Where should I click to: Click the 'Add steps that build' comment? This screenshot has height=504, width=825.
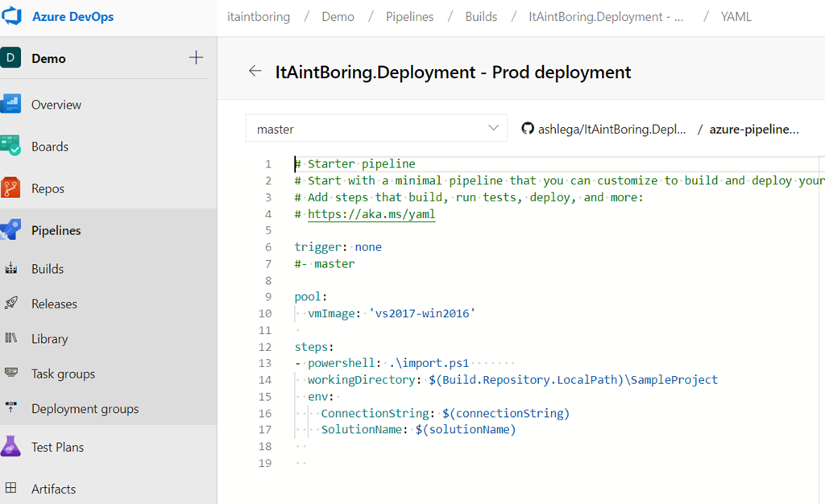click(469, 197)
